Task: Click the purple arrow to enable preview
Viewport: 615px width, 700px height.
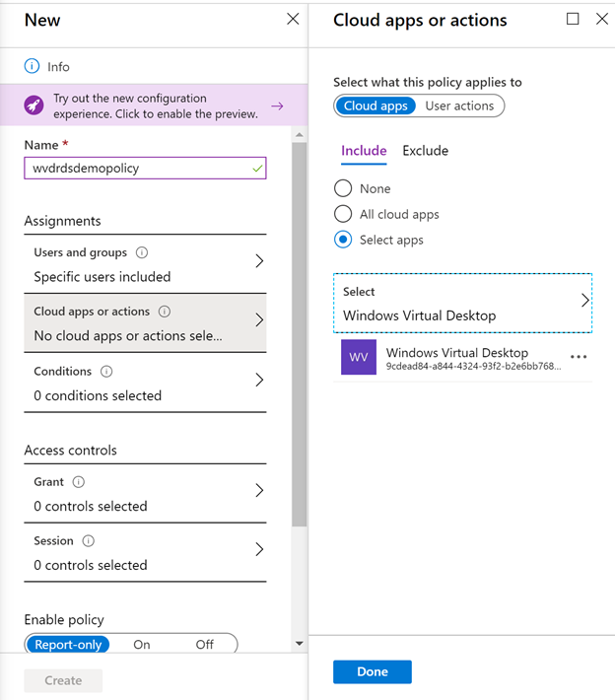Action: pyautogui.click(x=277, y=105)
